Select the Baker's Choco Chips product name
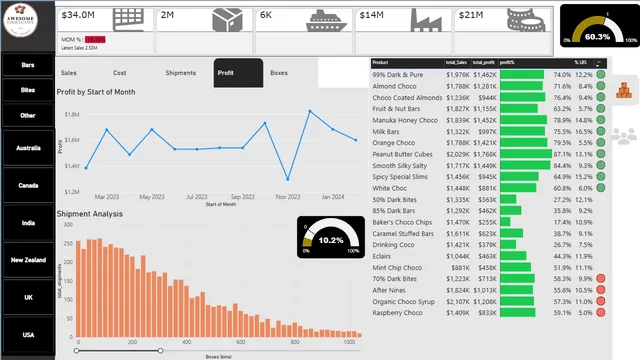This screenshot has width=640, height=360. [x=402, y=222]
